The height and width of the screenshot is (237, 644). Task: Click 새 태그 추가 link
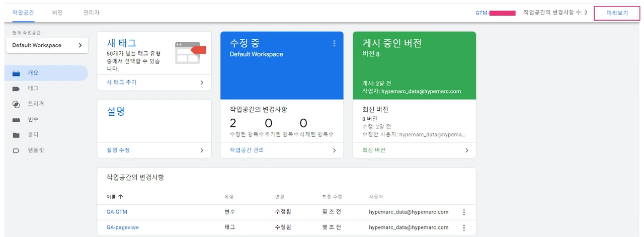click(122, 82)
